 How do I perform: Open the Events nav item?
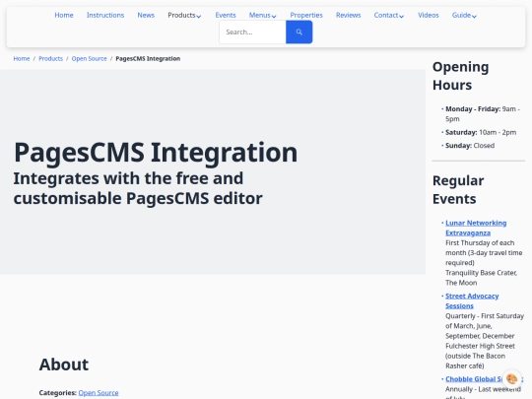226,15
